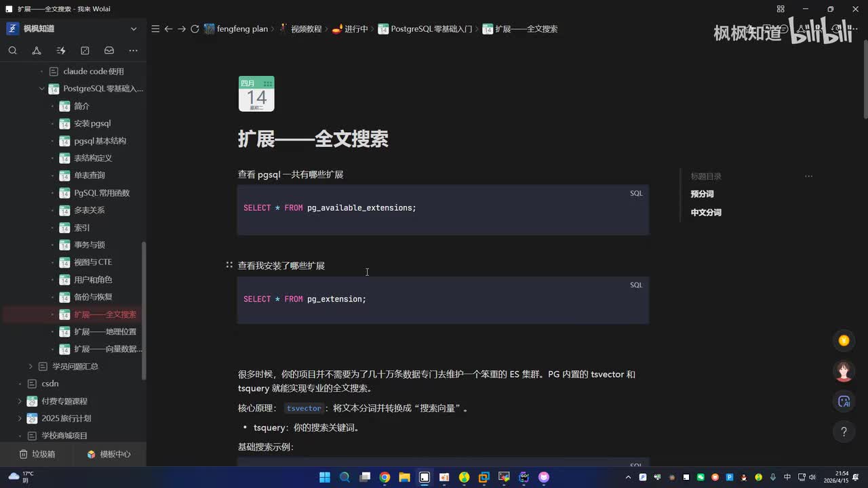Viewport: 868px width, 488px height.
Task: Open the search icon in sidebar
Action: pyautogui.click(x=12, y=50)
